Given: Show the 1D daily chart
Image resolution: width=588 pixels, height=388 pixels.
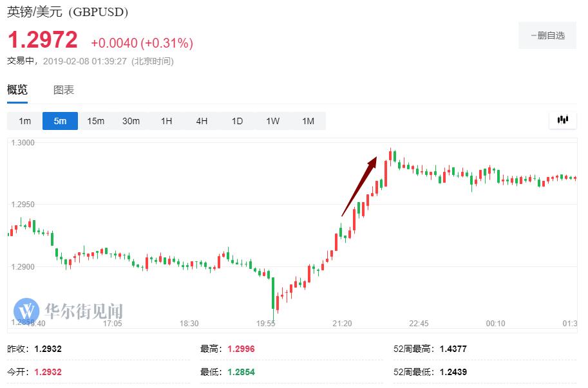Looking at the screenshot, I should (x=237, y=121).
